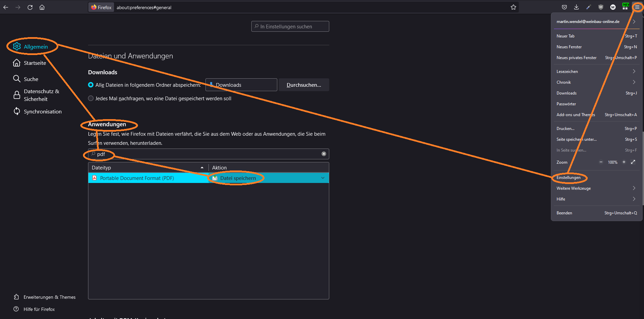
Task: Choose 'Neues privates Fenster' menu entry
Action: pyautogui.click(x=576, y=58)
